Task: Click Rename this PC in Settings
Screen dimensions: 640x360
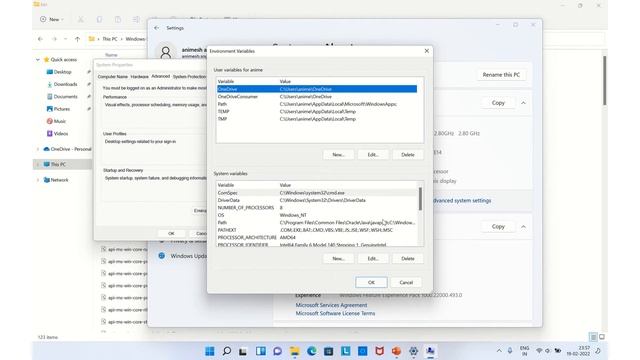Action: click(x=501, y=75)
